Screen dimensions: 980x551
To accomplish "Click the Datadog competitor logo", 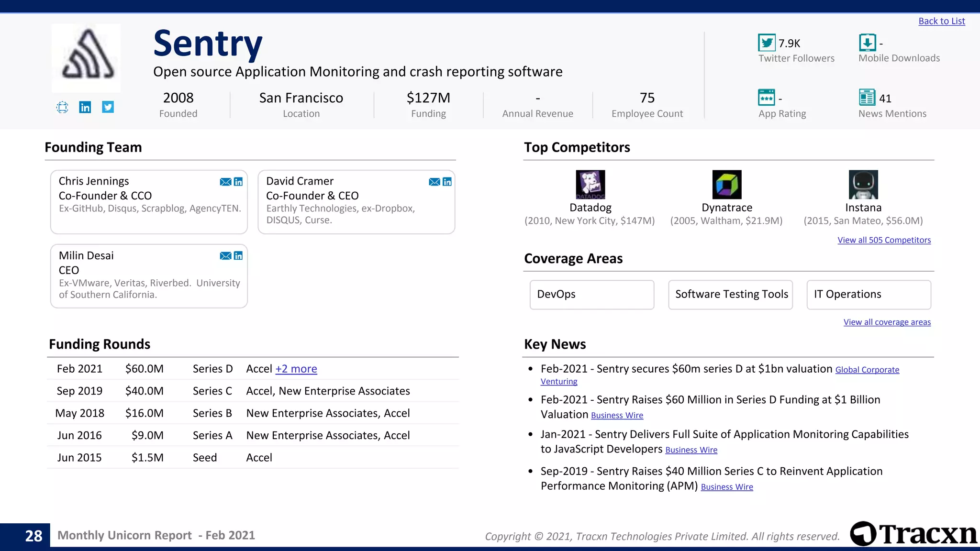I will pyautogui.click(x=590, y=185).
